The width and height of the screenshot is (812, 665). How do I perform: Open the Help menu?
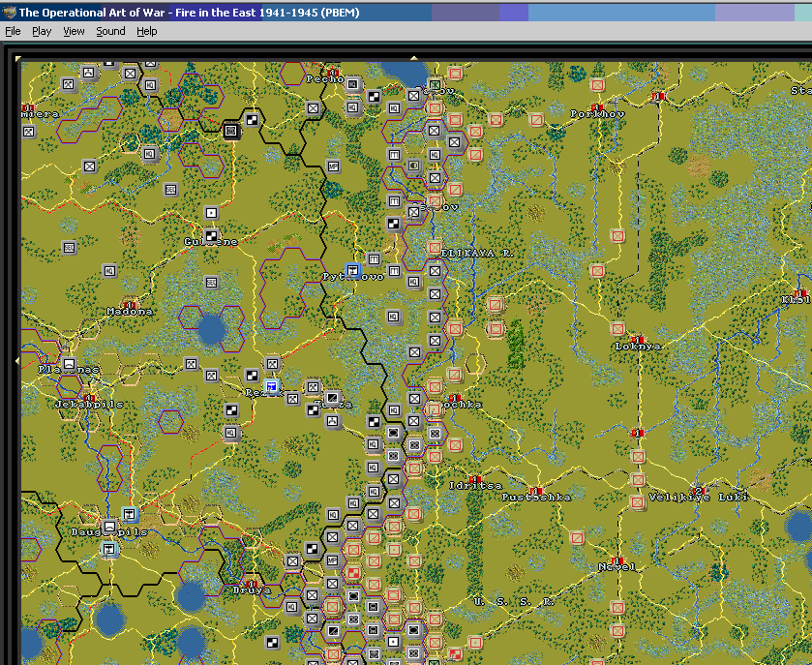coord(146,31)
